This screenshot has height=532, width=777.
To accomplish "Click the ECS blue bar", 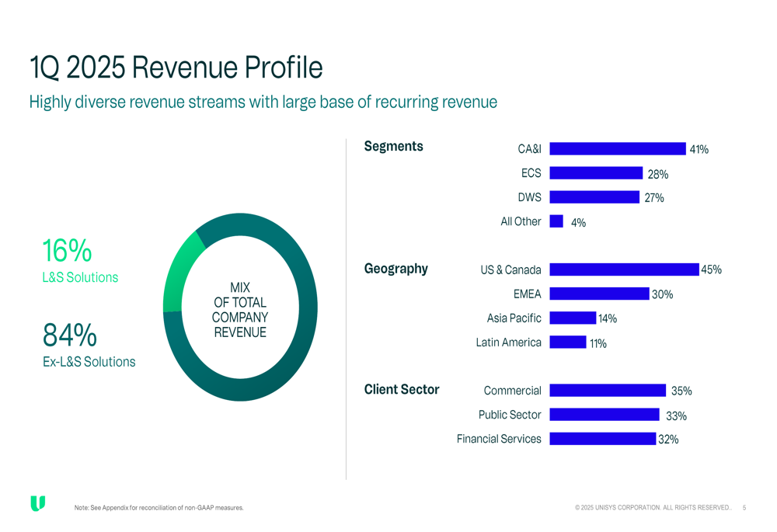I will [596, 173].
